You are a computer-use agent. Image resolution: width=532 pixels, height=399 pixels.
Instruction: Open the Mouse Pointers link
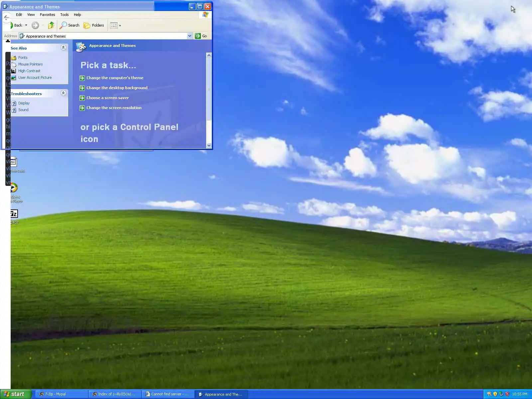31,64
